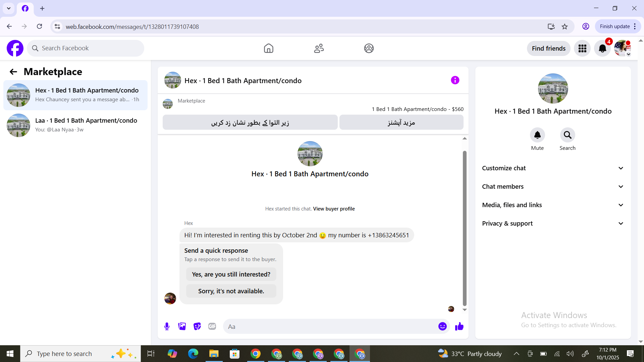
Task: Open the Facebook logo home link
Action: 15,48
